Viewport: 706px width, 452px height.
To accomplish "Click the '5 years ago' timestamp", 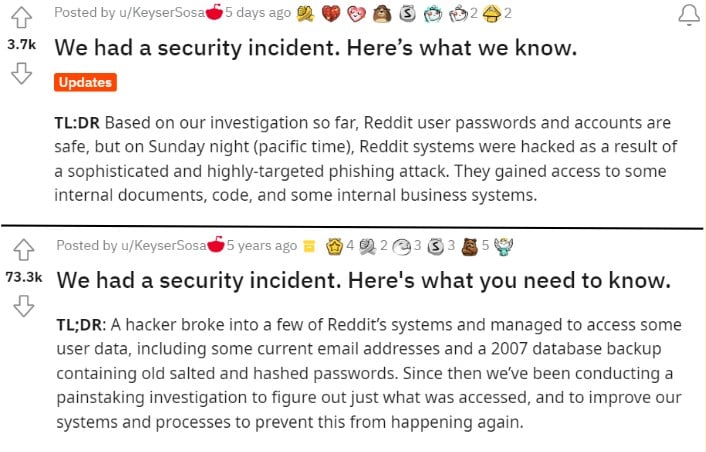I will [x=262, y=245].
